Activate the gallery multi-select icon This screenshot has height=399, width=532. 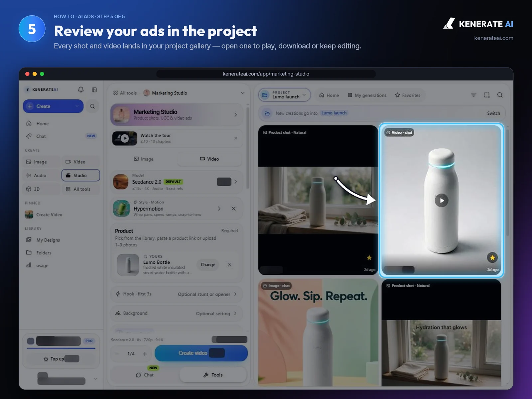(487, 95)
